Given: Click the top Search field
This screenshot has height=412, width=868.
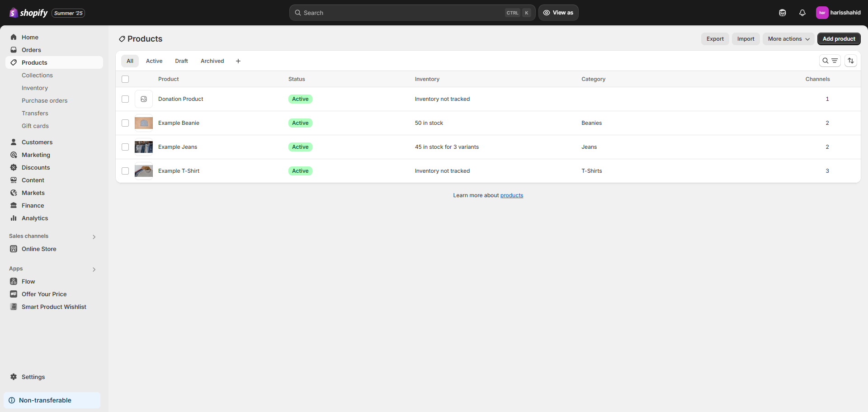Looking at the screenshot, I should [x=412, y=13].
